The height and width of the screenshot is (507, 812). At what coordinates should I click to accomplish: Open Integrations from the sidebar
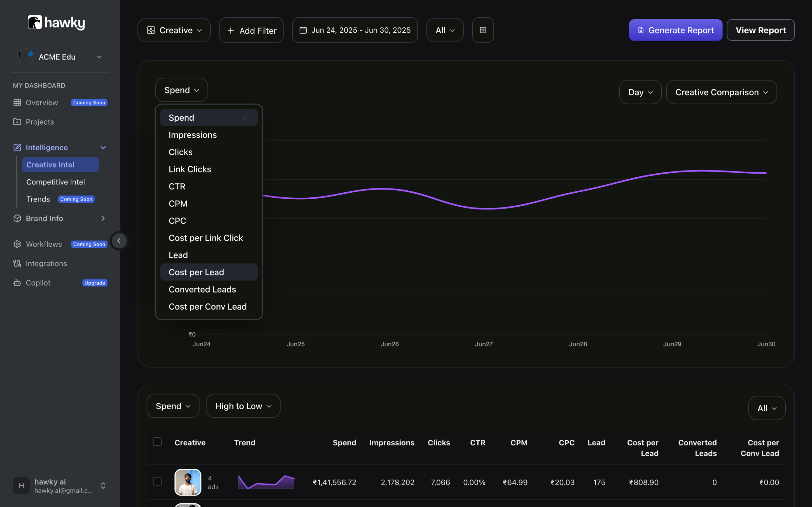pos(46,264)
